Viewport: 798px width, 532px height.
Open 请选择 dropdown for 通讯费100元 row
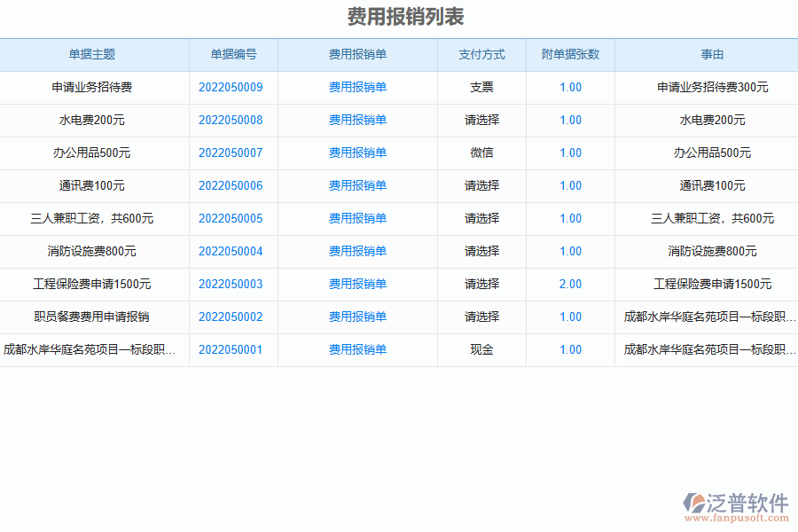click(x=481, y=185)
